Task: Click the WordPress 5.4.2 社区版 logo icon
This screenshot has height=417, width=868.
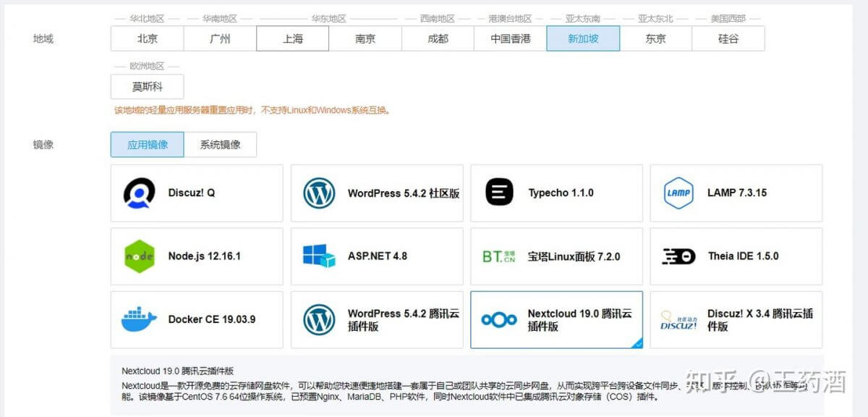Action: tap(319, 193)
